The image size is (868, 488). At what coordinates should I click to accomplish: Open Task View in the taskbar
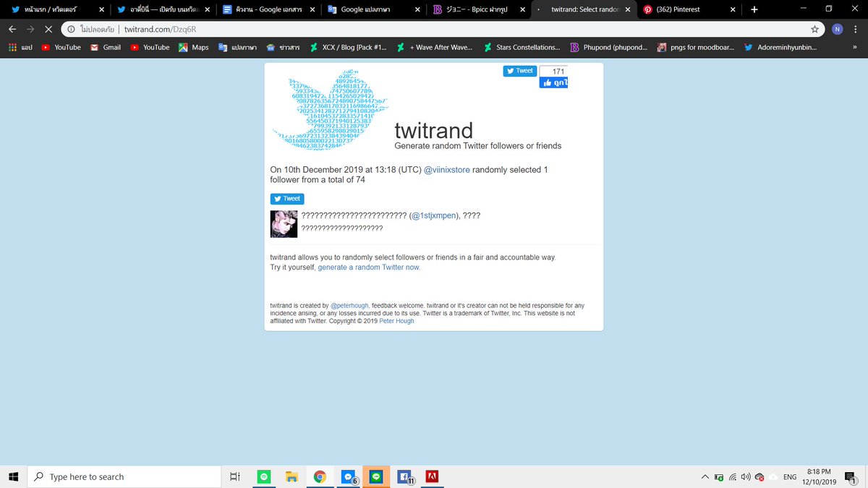234,476
